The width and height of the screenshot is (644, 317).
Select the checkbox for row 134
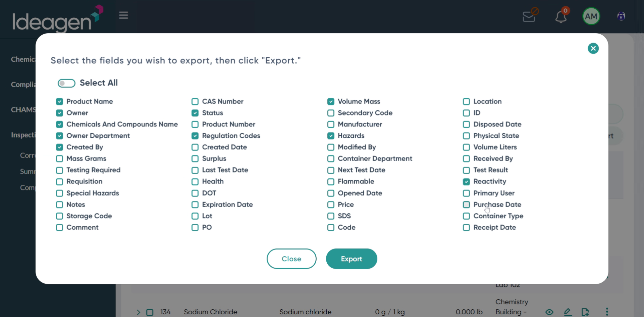pos(150,312)
